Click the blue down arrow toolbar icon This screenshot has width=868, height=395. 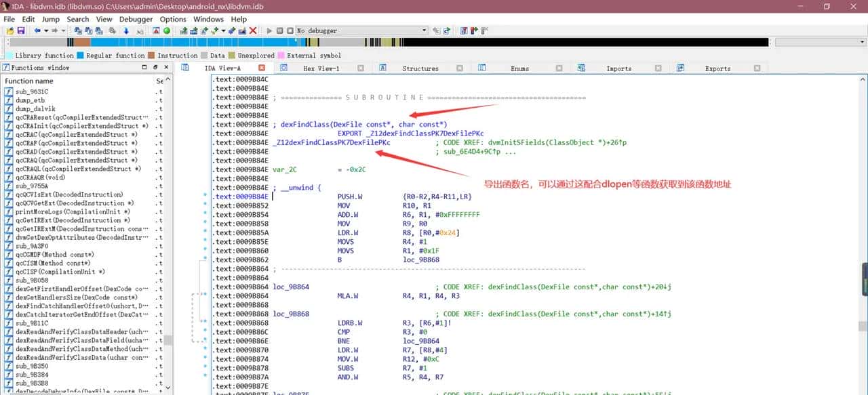[125, 31]
